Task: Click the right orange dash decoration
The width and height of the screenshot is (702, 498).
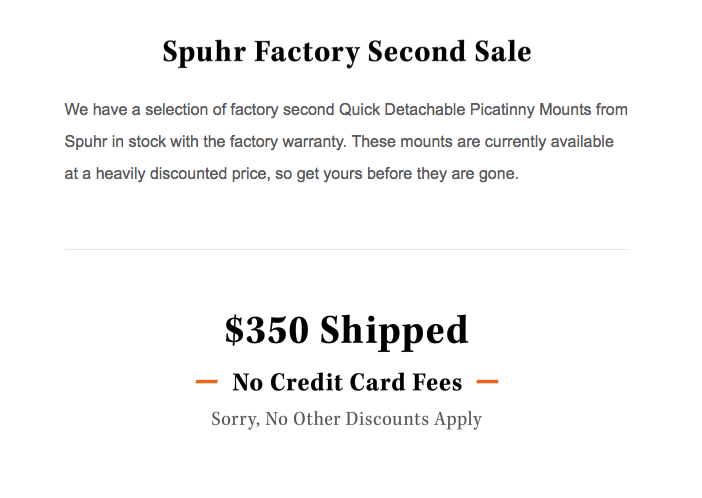Action: (x=488, y=382)
